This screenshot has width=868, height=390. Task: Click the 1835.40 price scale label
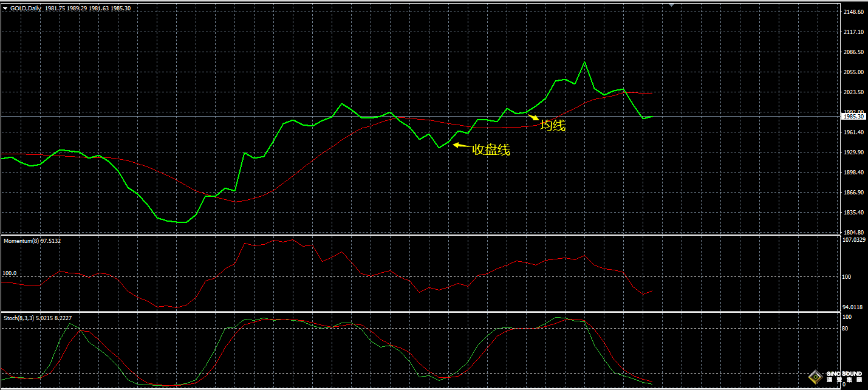853,213
